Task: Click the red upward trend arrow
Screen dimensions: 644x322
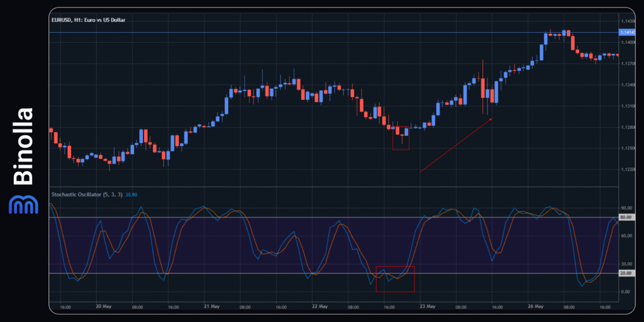Action: point(456,145)
